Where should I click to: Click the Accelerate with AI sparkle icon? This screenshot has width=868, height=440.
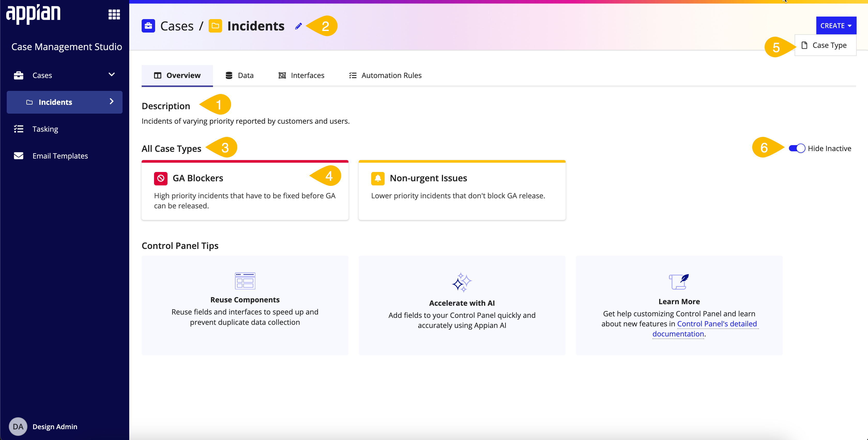point(462,282)
